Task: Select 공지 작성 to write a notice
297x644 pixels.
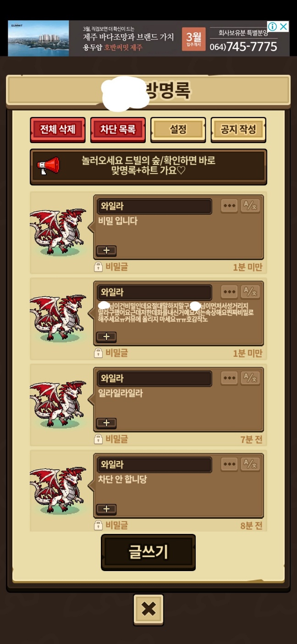Action: point(238,130)
